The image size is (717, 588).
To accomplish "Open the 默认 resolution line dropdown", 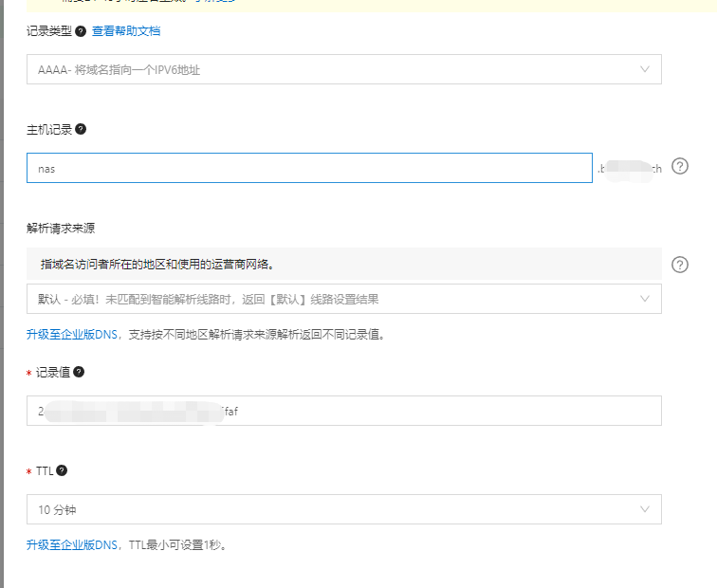I will point(343,299).
